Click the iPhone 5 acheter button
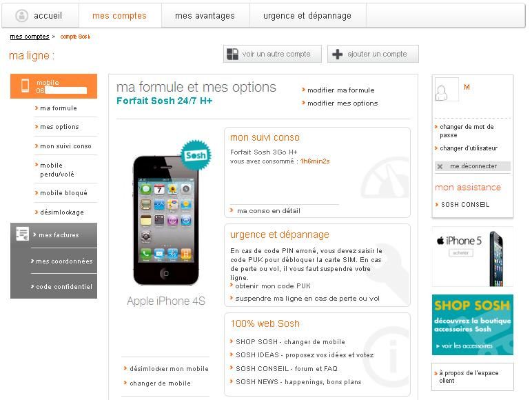This screenshot has height=400, width=532. pos(461,253)
